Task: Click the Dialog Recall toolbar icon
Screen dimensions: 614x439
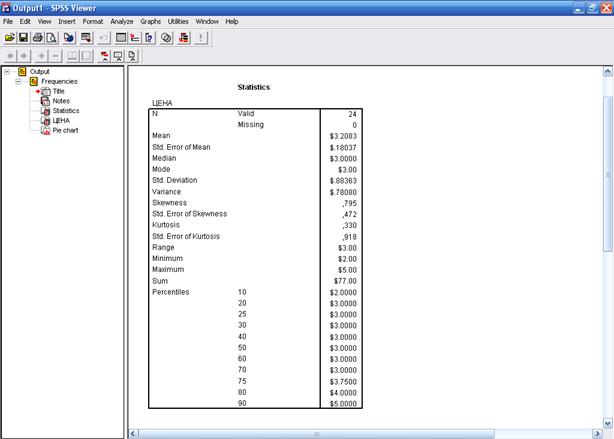Action: point(87,37)
